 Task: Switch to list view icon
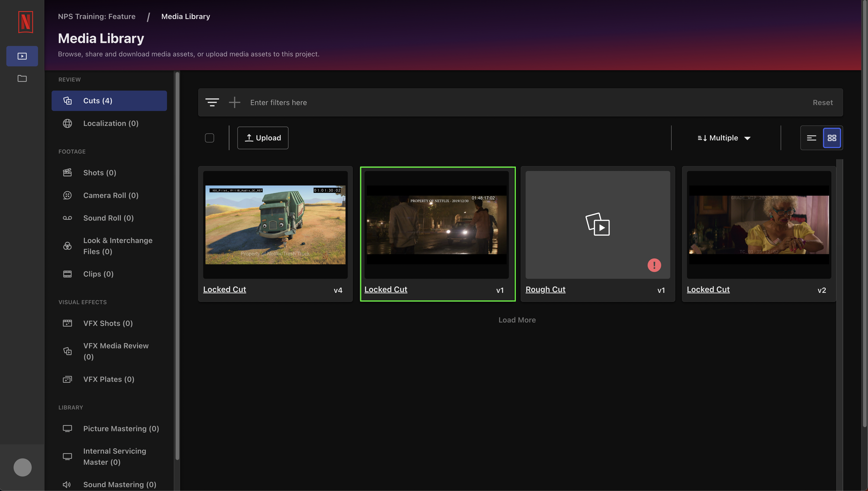[811, 138]
